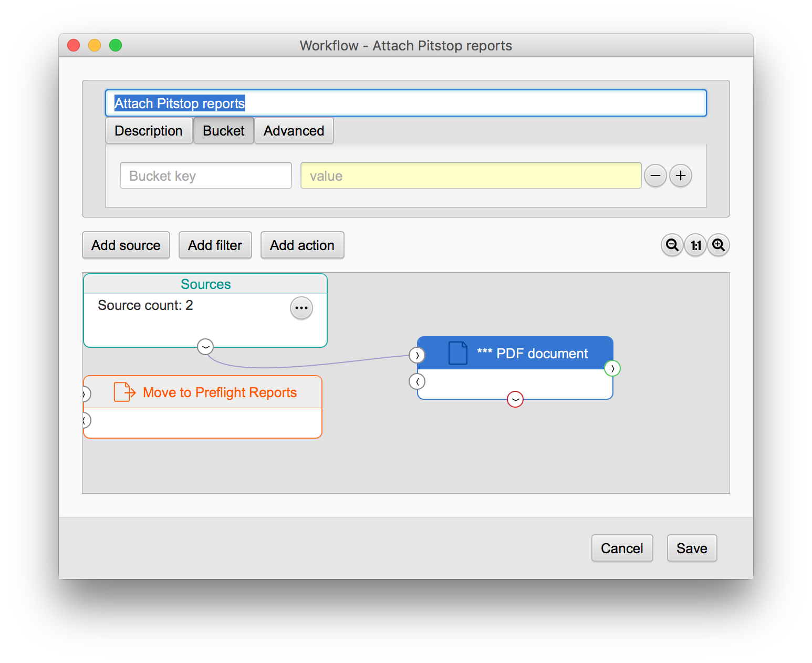Maximize the workflow window

pyautogui.click(x=116, y=45)
